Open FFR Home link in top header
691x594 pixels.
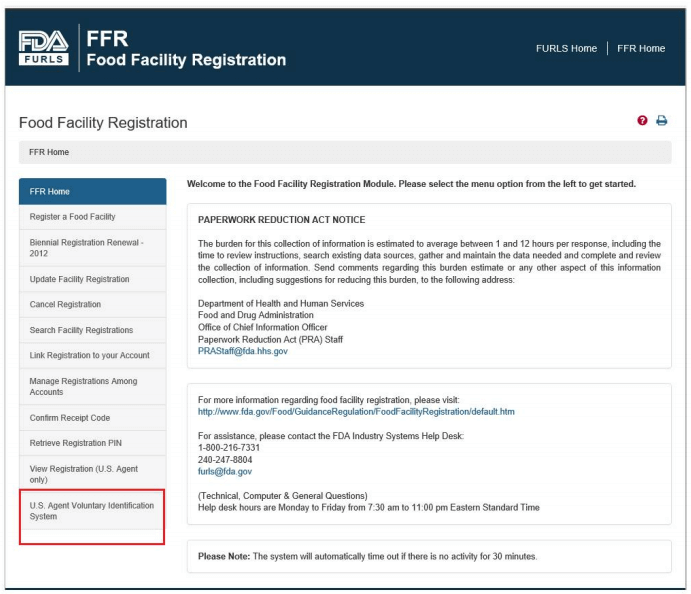pyautogui.click(x=641, y=48)
